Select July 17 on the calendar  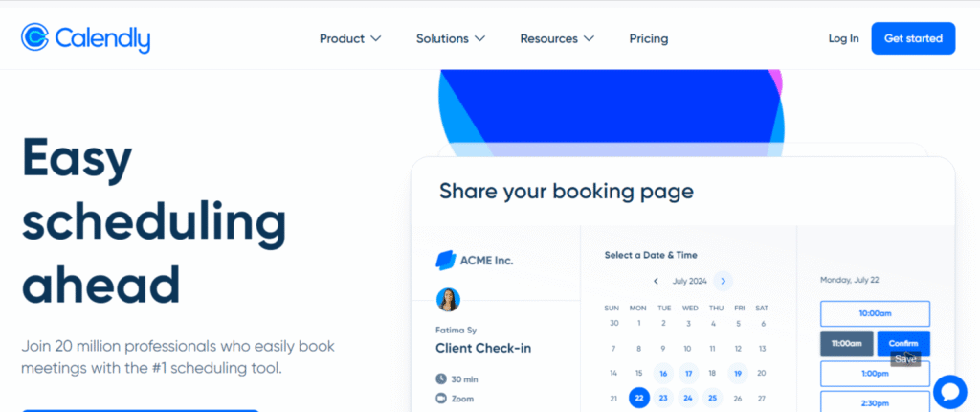(689, 373)
